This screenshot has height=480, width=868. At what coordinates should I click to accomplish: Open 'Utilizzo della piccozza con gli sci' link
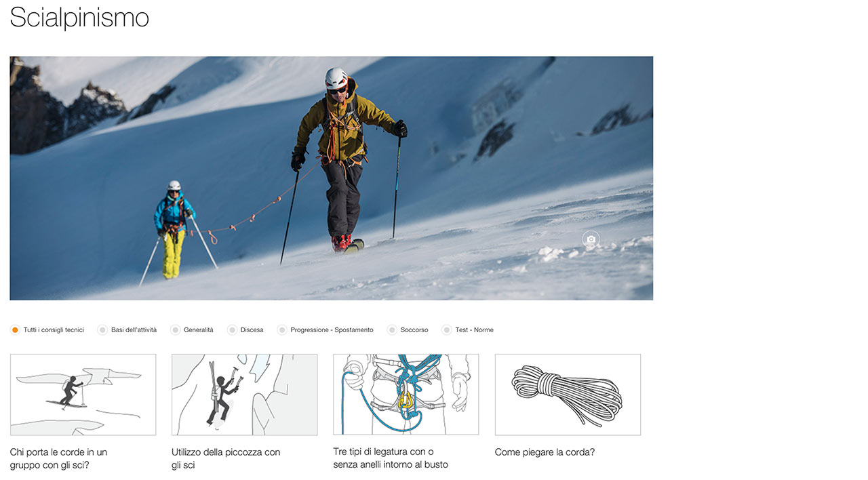(226, 458)
